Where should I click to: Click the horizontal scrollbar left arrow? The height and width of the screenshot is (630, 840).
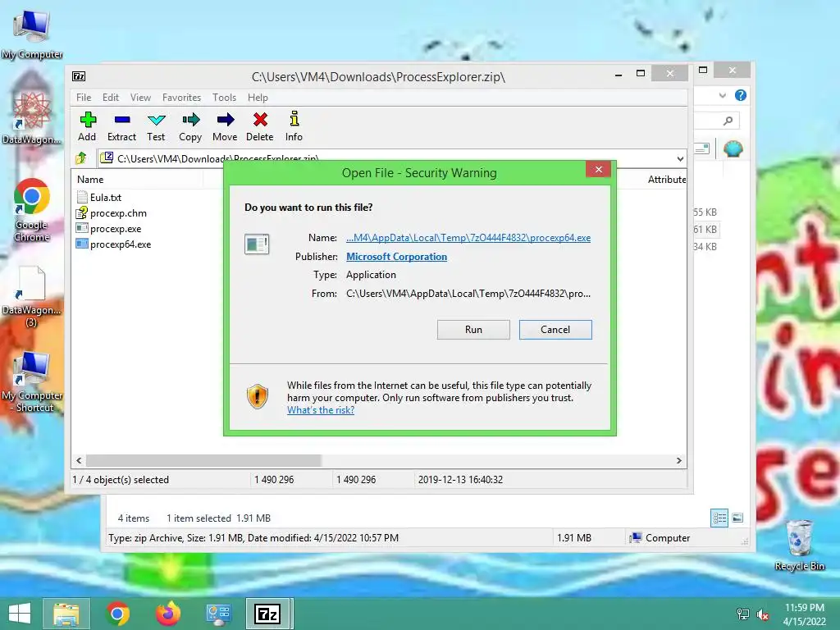coord(79,461)
